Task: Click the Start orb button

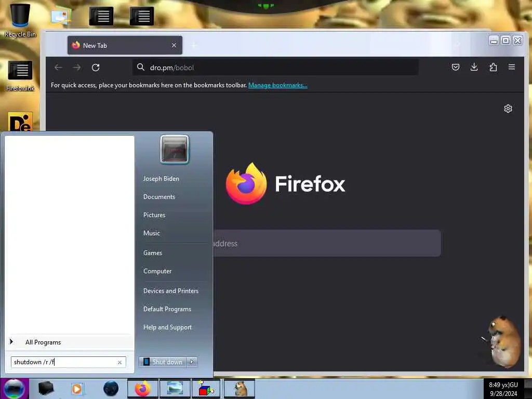Action: (x=14, y=389)
